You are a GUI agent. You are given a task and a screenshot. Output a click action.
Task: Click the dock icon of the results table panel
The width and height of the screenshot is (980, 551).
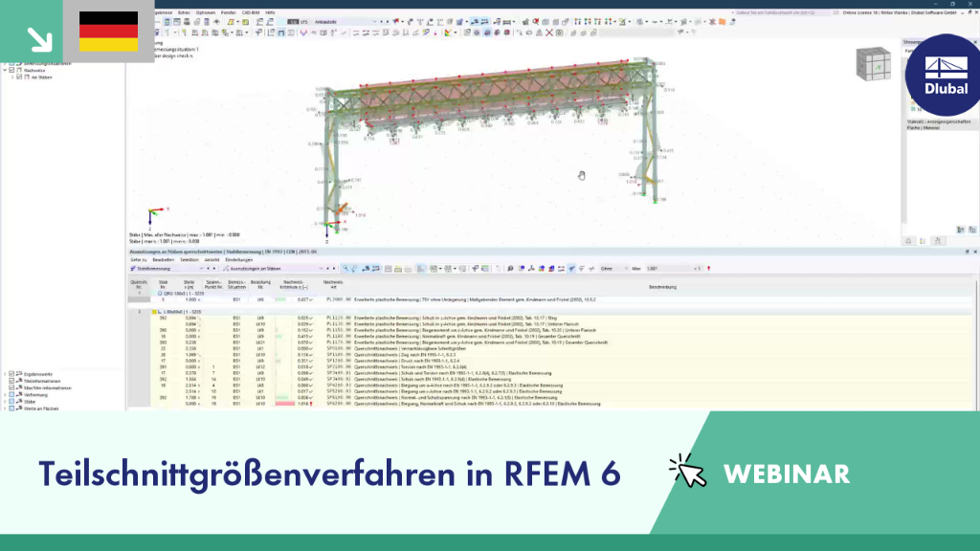pyautogui.click(x=967, y=252)
